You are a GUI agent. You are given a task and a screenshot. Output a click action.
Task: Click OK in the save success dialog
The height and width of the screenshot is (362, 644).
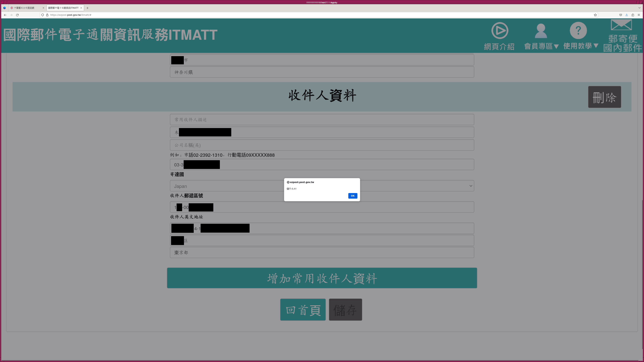353,196
